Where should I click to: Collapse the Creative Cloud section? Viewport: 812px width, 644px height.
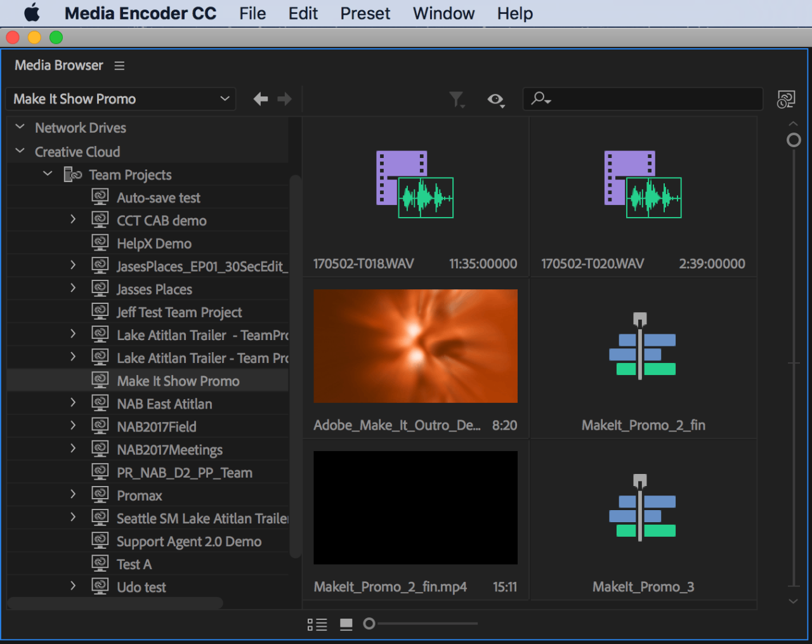click(x=20, y=152)
